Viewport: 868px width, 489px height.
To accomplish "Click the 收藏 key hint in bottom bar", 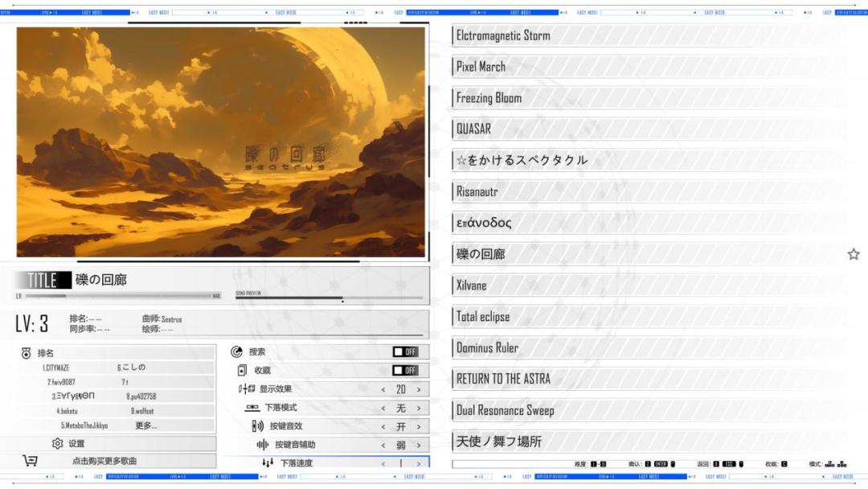I will tap(784, 464).
